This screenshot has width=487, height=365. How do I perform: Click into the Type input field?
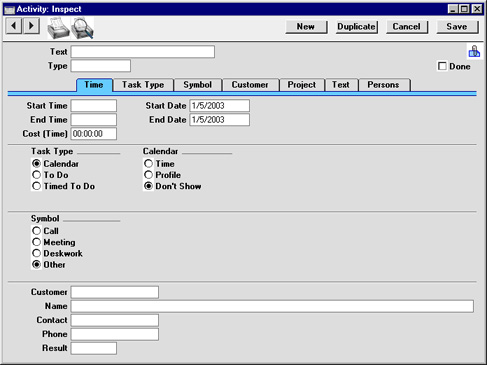101,66
